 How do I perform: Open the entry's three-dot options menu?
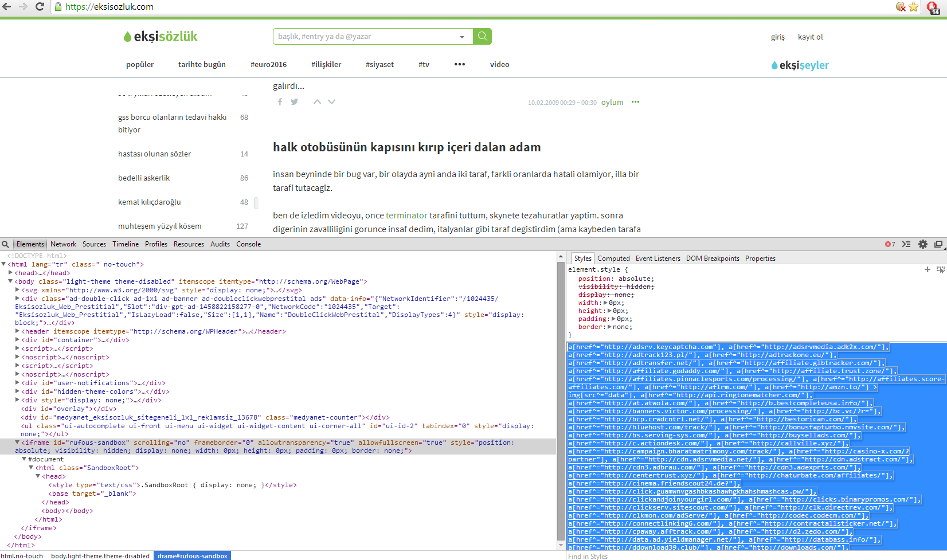(x=635, y=102)
